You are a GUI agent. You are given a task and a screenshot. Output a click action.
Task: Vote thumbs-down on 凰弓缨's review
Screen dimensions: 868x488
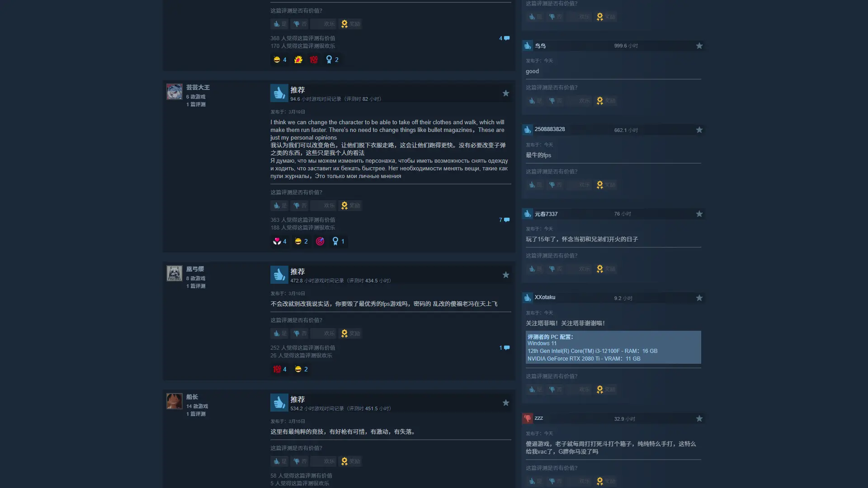(299, 333)
